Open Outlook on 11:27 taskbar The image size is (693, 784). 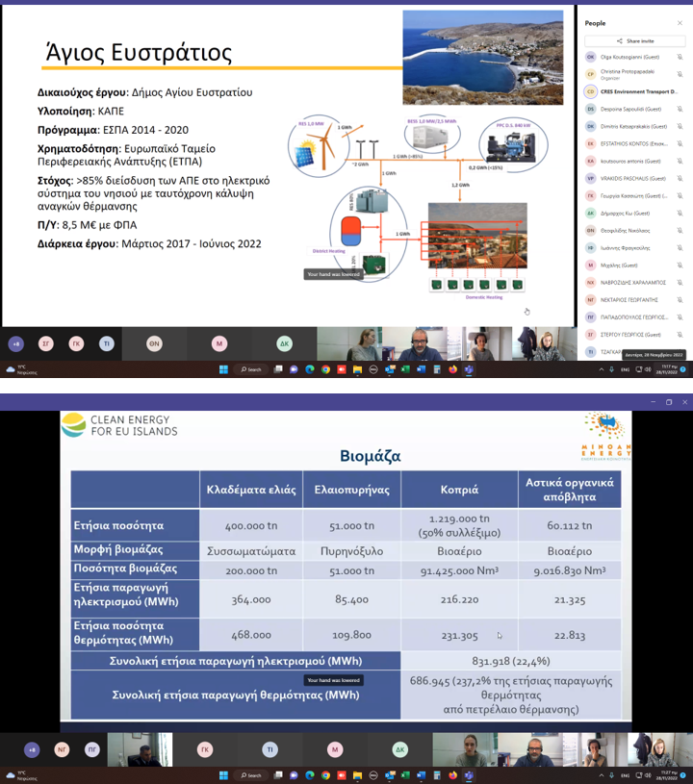[390, 775]
